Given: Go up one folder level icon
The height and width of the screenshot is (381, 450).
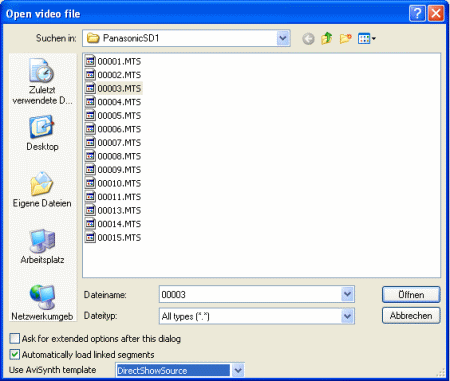Looking at the screenshot, I should [x=327, y=39].
